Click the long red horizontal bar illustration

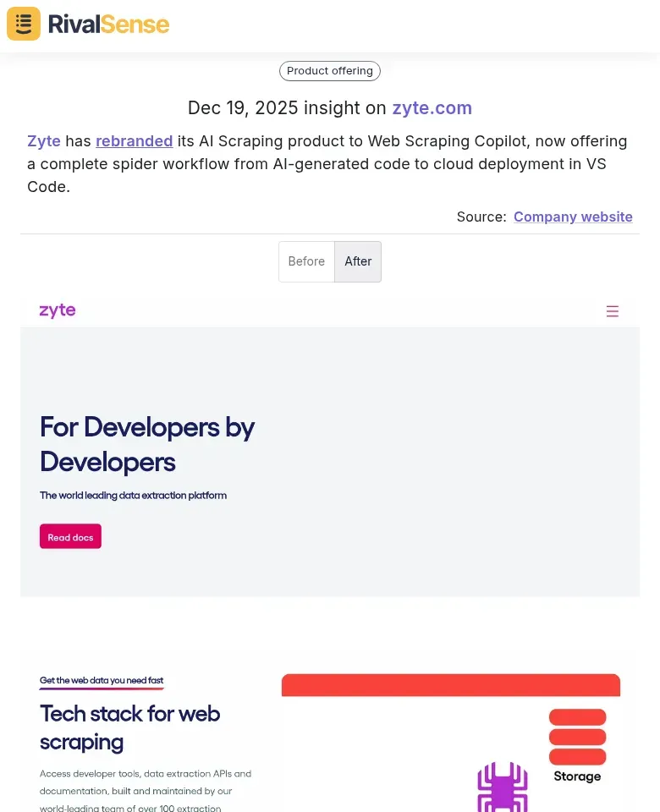450,685
